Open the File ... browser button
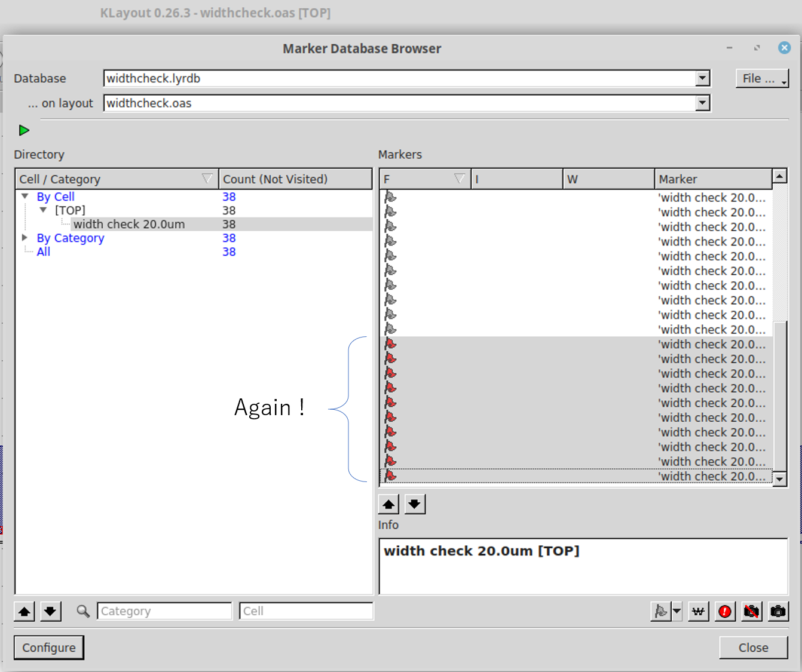 [762, 78]
